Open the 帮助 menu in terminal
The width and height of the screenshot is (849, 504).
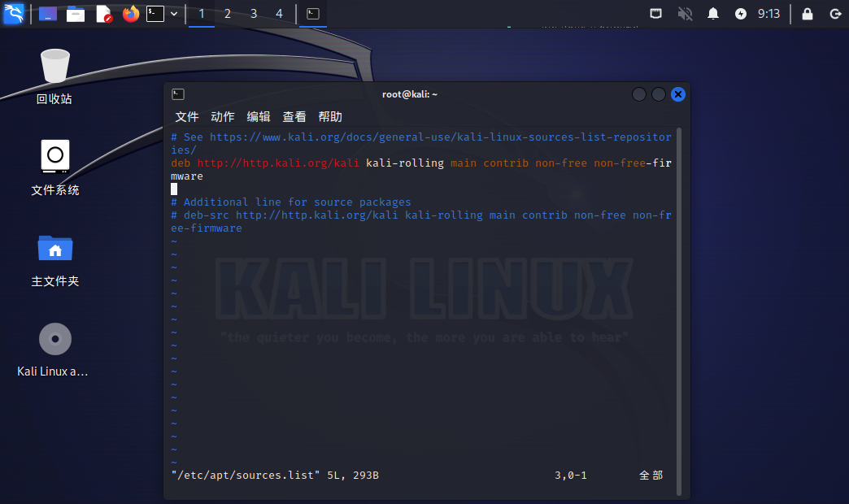[x=329, y=116]
